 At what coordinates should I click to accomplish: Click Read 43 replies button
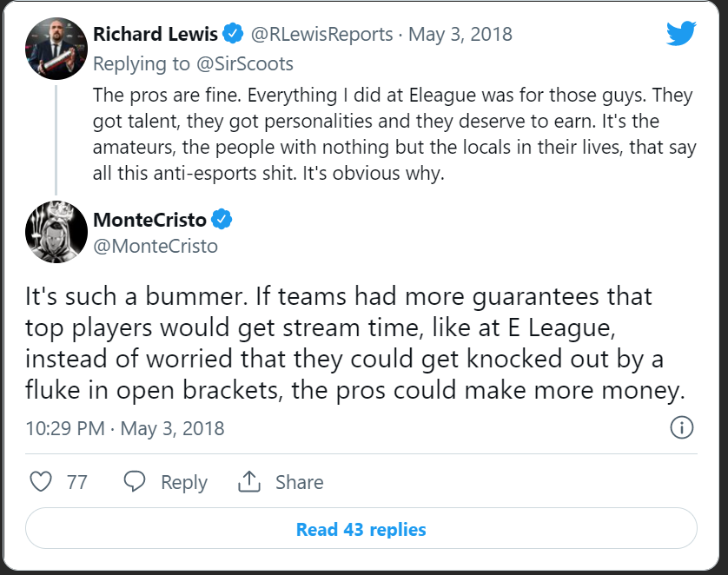(x=361, y=529)
